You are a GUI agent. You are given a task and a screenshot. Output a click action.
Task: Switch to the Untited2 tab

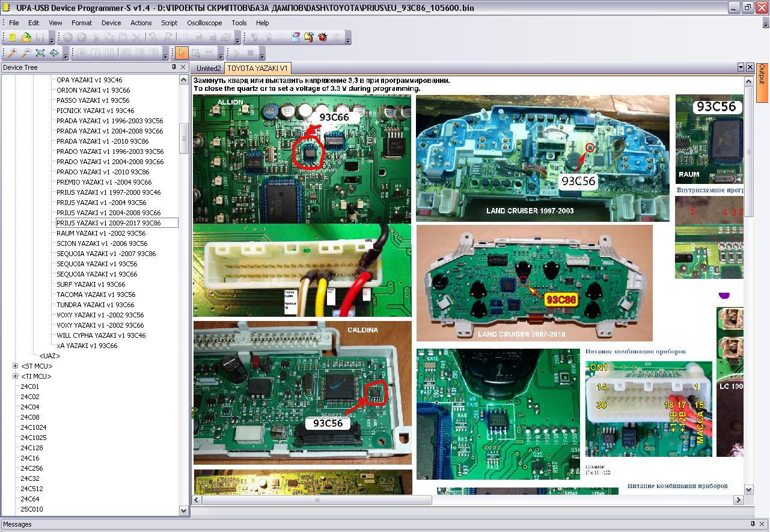tap(209, 69)
